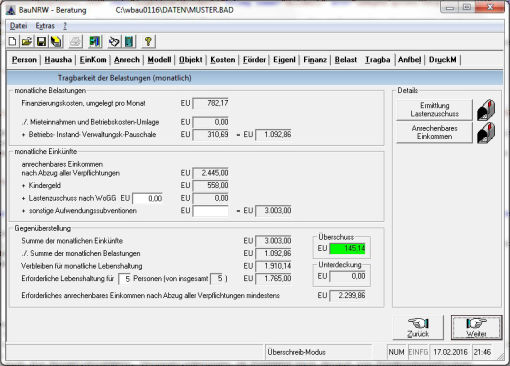Click the monthly Einkünfte total 3.003,00 in the monatliche Einkünfte group
The width and height of the screenshot is (510, 366).
[273, 211]
